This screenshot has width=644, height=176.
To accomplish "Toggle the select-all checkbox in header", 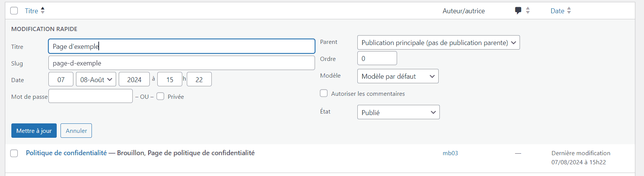I will (14, 11).
